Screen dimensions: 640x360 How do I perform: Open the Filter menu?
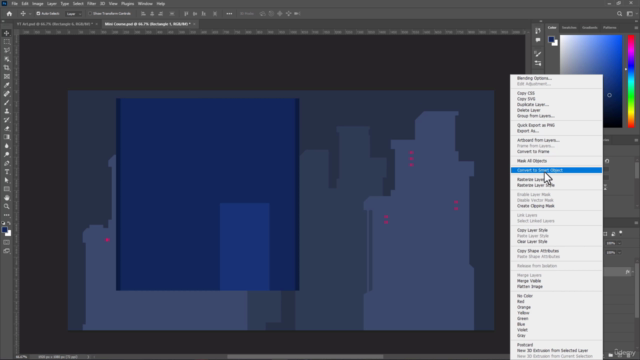[91, 4]
